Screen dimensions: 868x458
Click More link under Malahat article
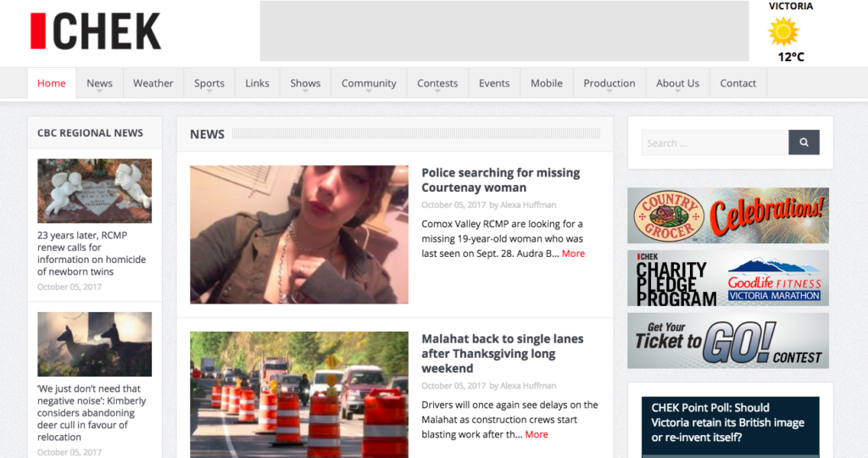tap(536, 434)
